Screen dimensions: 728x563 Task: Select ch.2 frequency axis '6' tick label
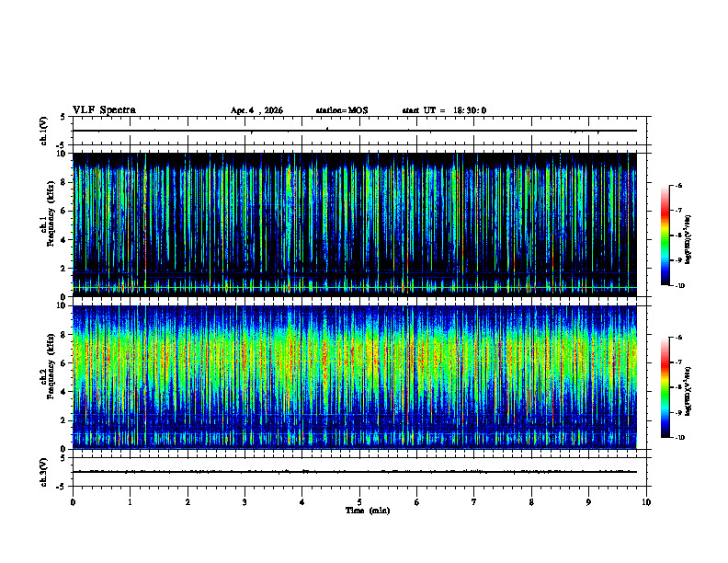click(x=64, y=363)
